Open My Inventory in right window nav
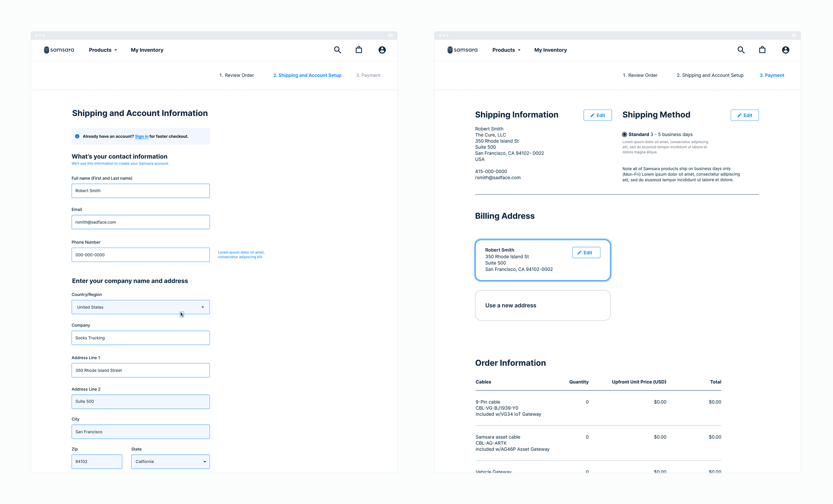The image size is (833, 504). click(550, 50)
